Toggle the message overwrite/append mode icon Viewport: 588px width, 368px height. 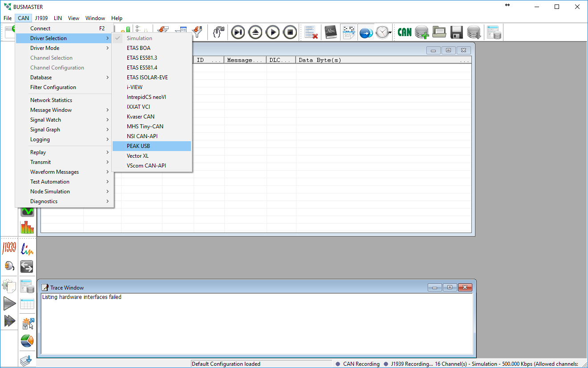349,32
